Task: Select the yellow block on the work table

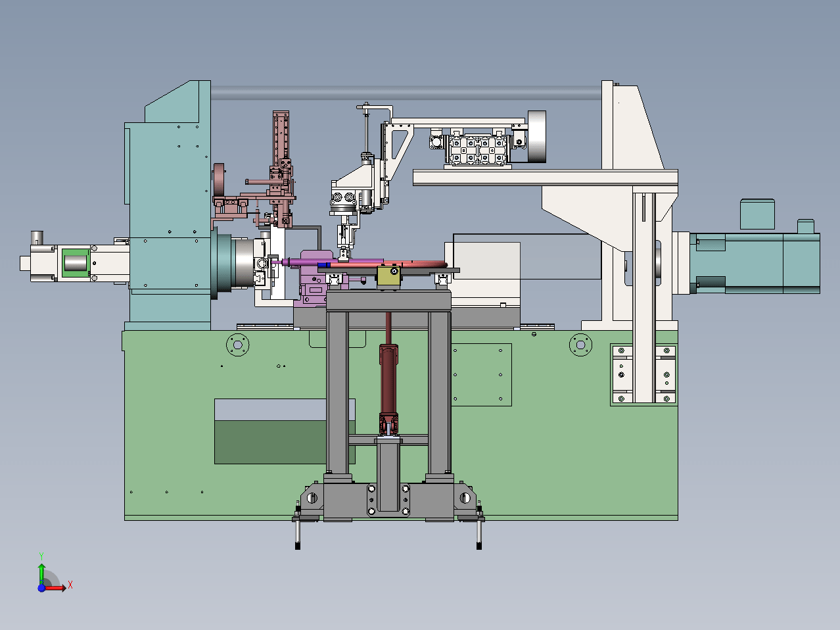Action: (390, 277)
